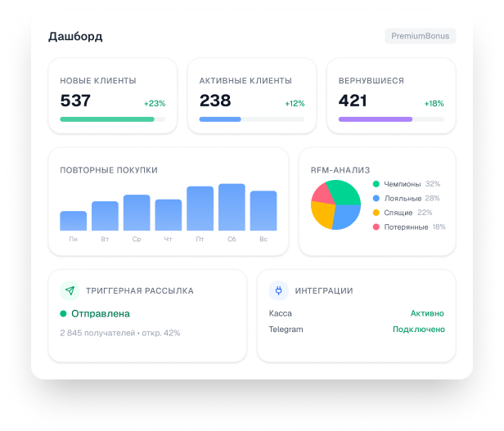Click the Интеграции card title

point(324,291)
